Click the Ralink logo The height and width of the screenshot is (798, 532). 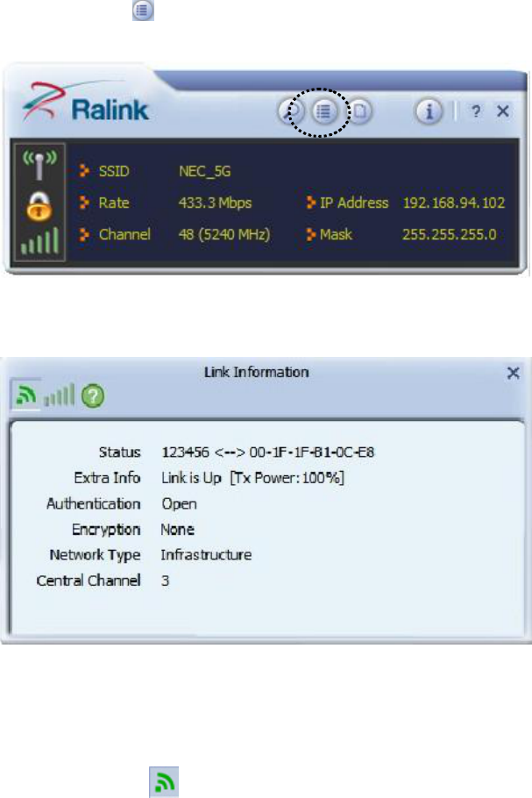click(85, 103)
